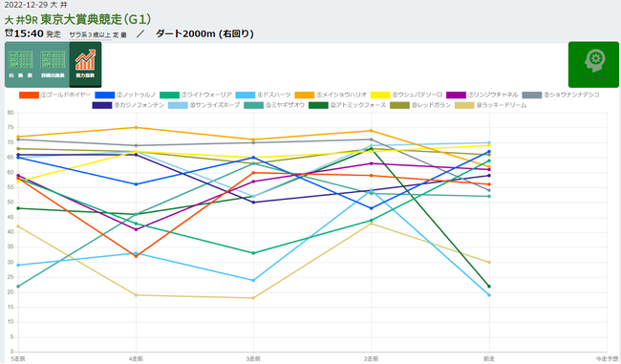Open the 出馬表 race card icon
This screenshot has width=621, height=364.
[x=21, y=65]
